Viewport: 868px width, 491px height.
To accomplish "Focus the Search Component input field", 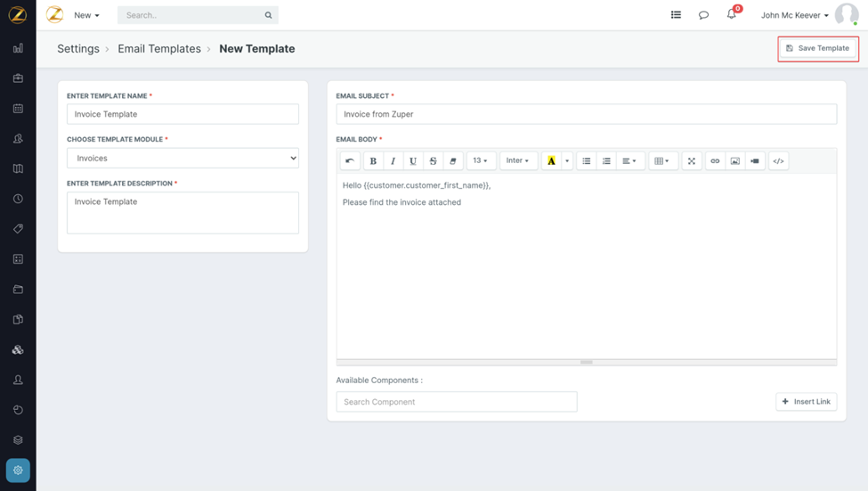I will tap(456, 402).
